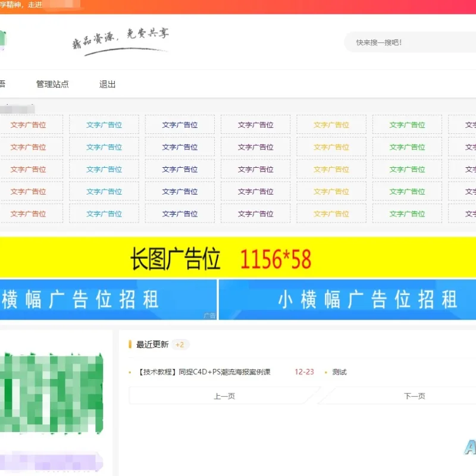Screen dimensions: 476x476
Task: Click the 快来搜一搜吧 search box
Action: (410, 42)
